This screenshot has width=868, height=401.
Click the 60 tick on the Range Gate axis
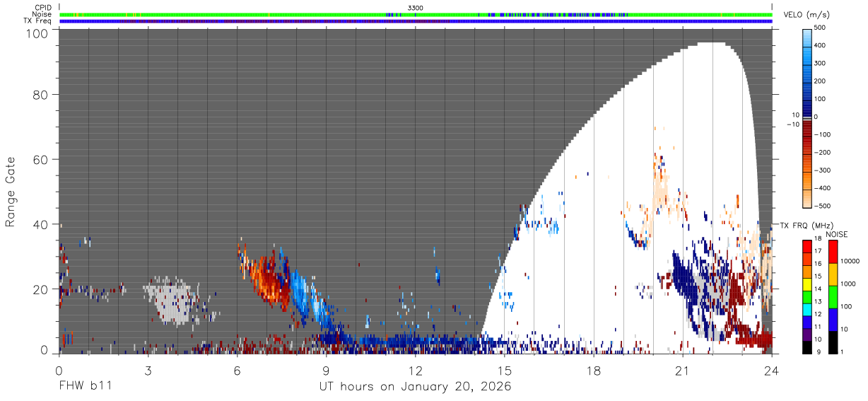point(41,159)
